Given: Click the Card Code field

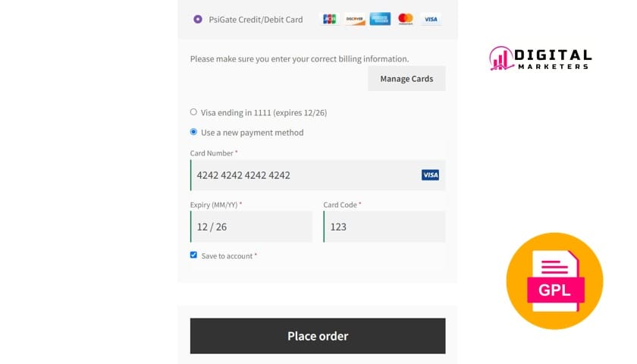Looking at the screenshot, I should (x=384, y=227).
